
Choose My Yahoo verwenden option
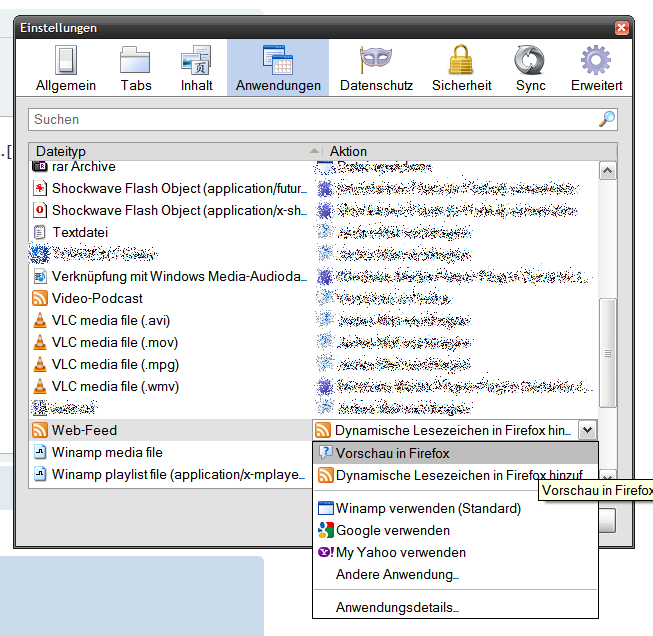point(455,552)
